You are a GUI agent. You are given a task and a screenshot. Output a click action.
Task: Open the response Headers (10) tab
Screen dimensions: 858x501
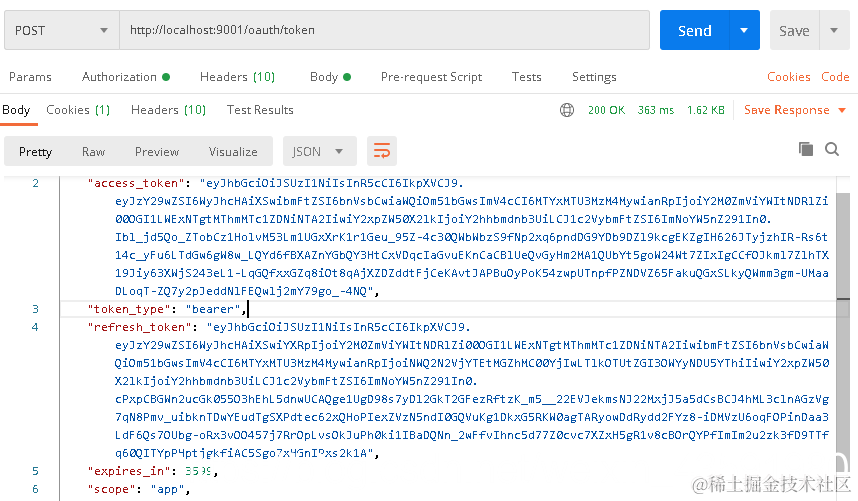tap(168, 110)
